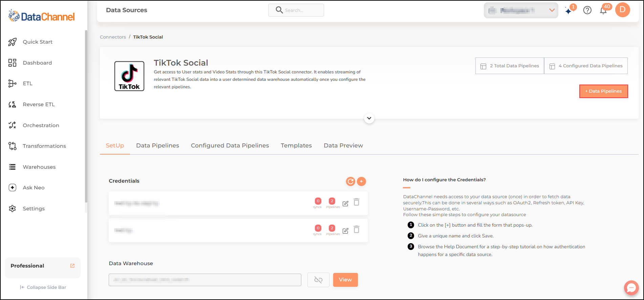
Task: Open the Data Preview tab
Action: [343, 145]
